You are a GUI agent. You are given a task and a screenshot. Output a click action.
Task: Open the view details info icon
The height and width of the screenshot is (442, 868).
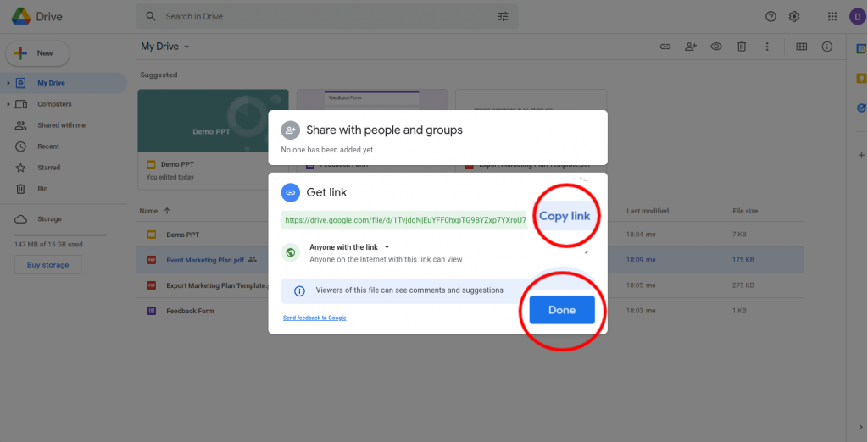point(826,47)
